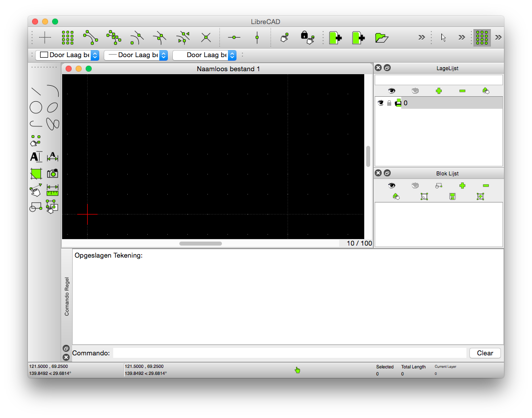Select the Circle drawing tool
The width and height of the screenshot is (532, 418).
coord(36,108)
